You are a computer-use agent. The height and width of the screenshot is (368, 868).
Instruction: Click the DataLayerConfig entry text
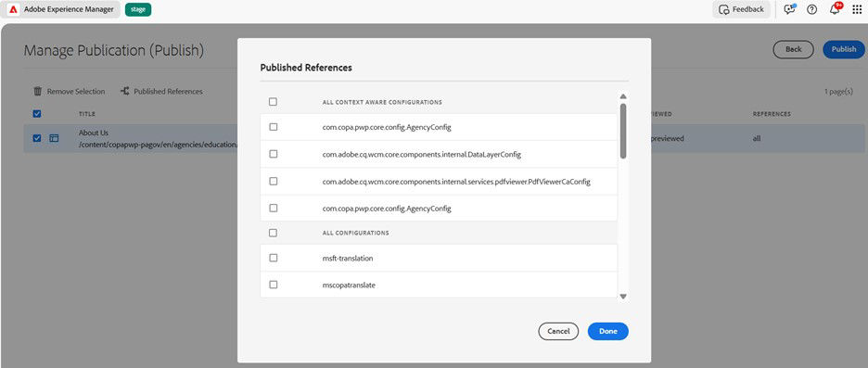click(422, 155)
